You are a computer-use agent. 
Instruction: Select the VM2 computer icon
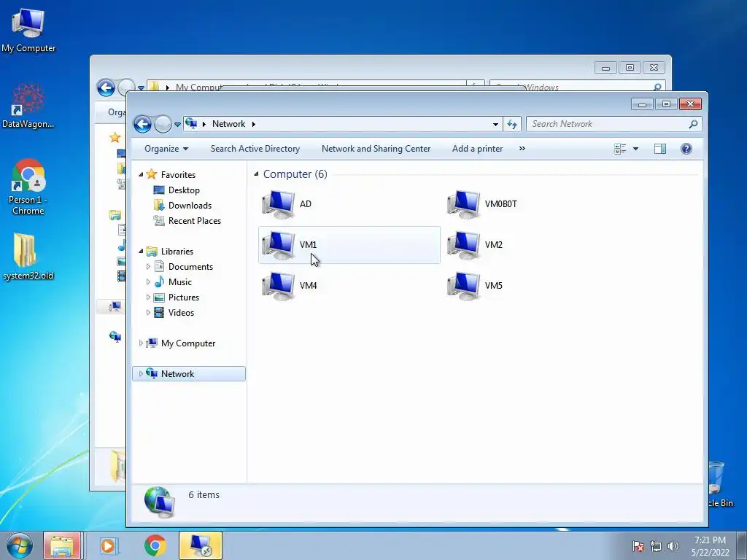click(463, 245)
